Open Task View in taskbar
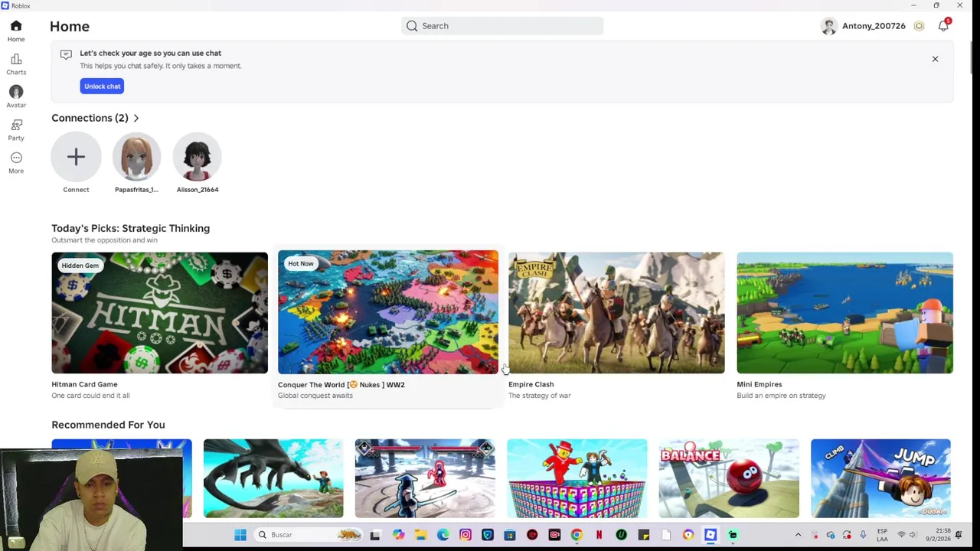This screenshot has height=551, width=980. [375, 535]
